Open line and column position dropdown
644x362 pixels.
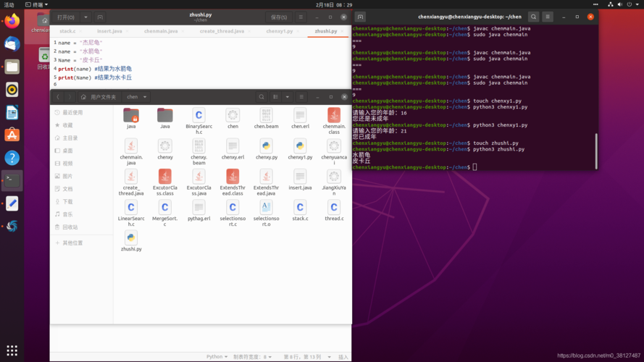(307, 357)
